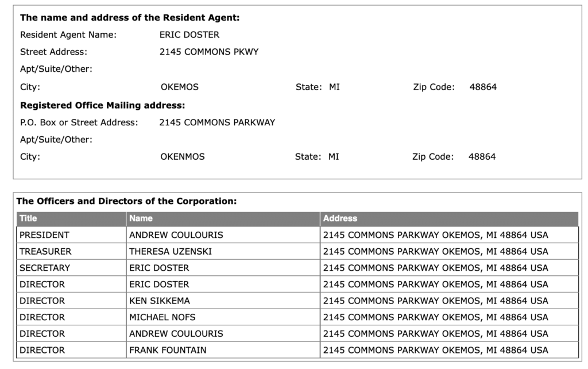
Task: Click director name MICHAEL NOFS
Action: [163, 318]
